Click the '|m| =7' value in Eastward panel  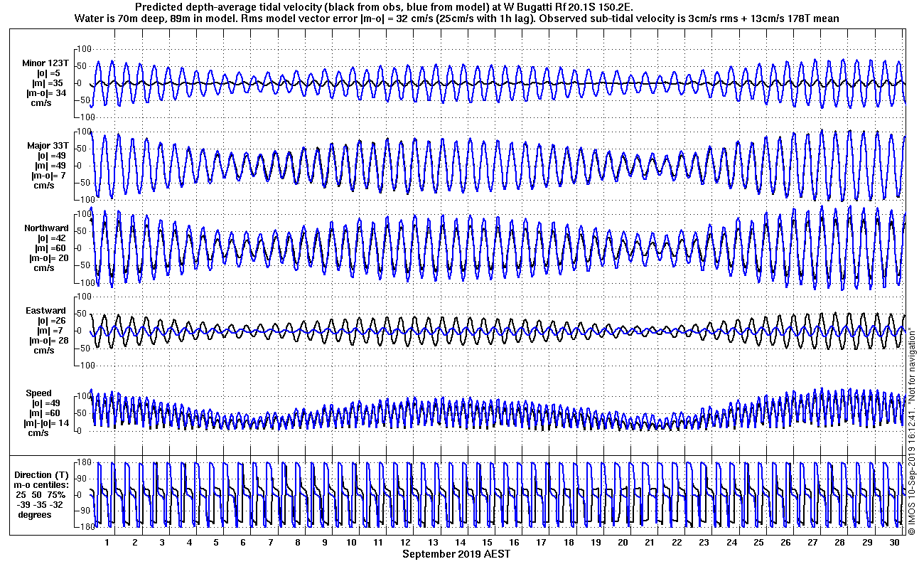pos(50,331)
